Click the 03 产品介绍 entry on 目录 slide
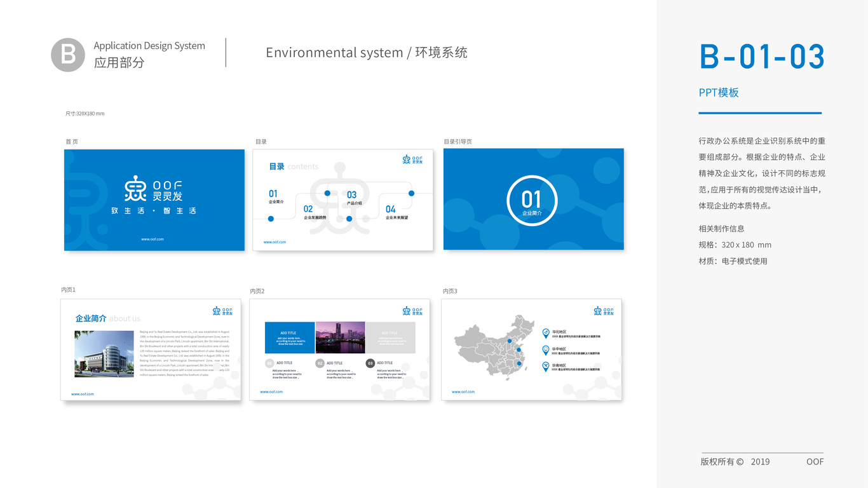The image size is (868, 488). tap(354, 198)
